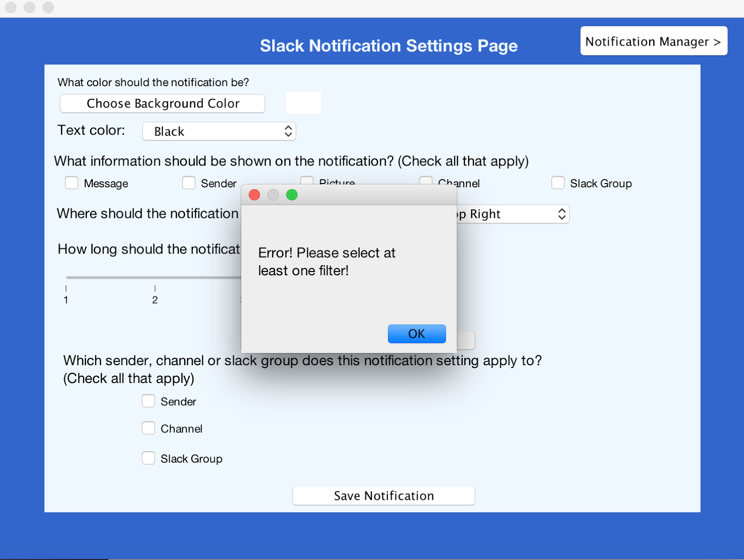Open the Text color dropdown showing Black
Viewport: 744px width, 560px height.
pos(219,131)
